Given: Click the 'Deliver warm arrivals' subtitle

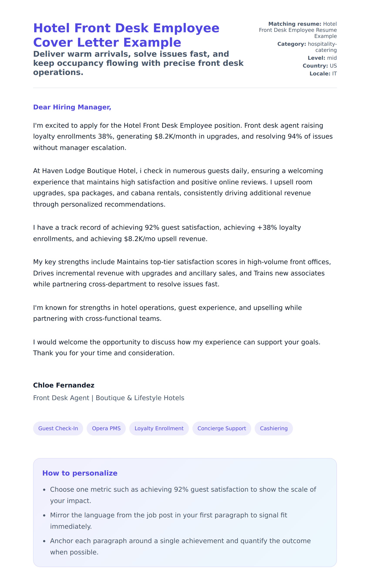Looking at the screenshot, I should (138, 63).
